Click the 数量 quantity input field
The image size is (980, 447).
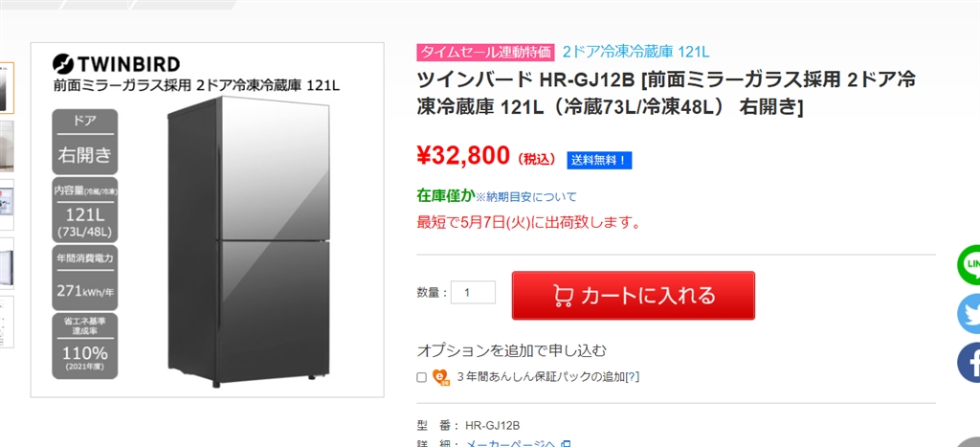473,293
